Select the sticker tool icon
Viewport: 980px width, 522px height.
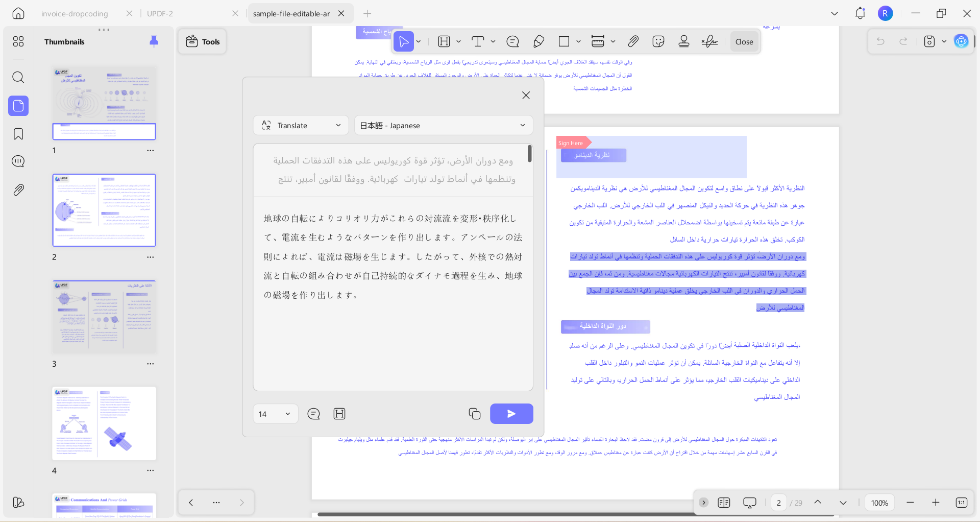658,41
